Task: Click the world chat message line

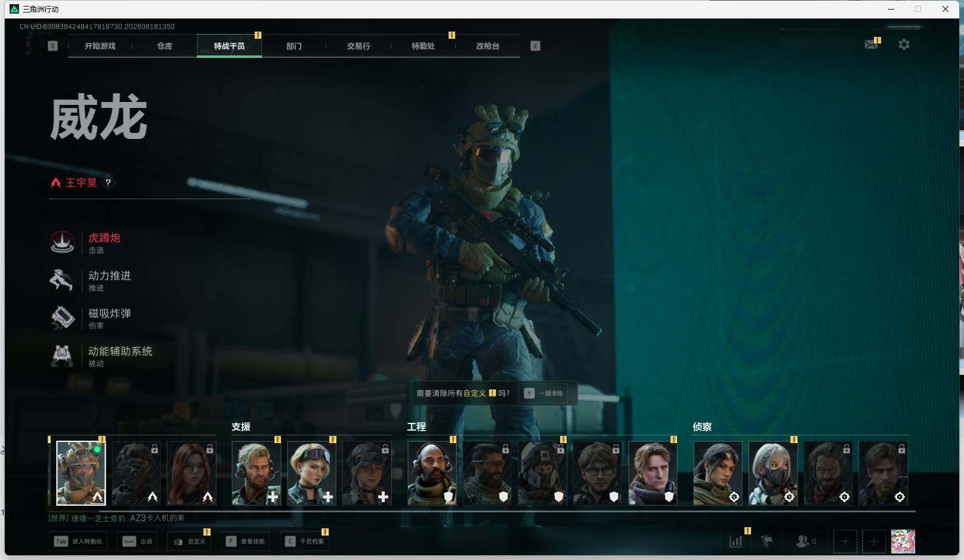Action: (116, 518)
